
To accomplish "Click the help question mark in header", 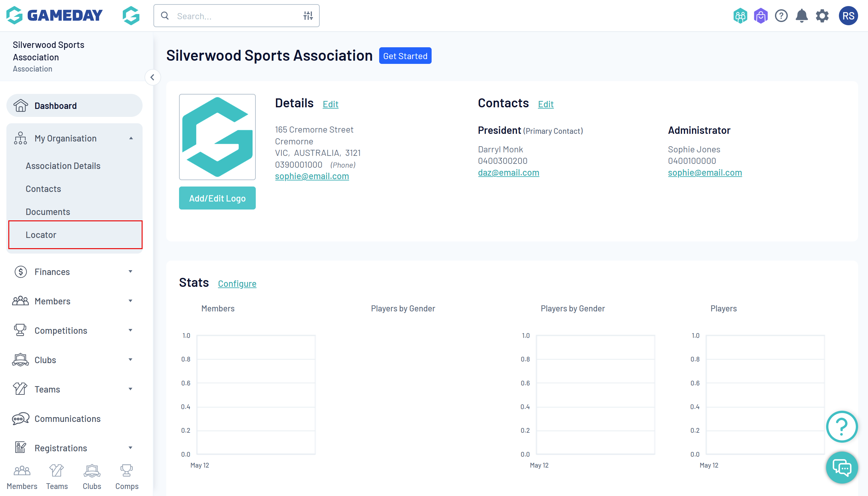I will pos(781,16).
